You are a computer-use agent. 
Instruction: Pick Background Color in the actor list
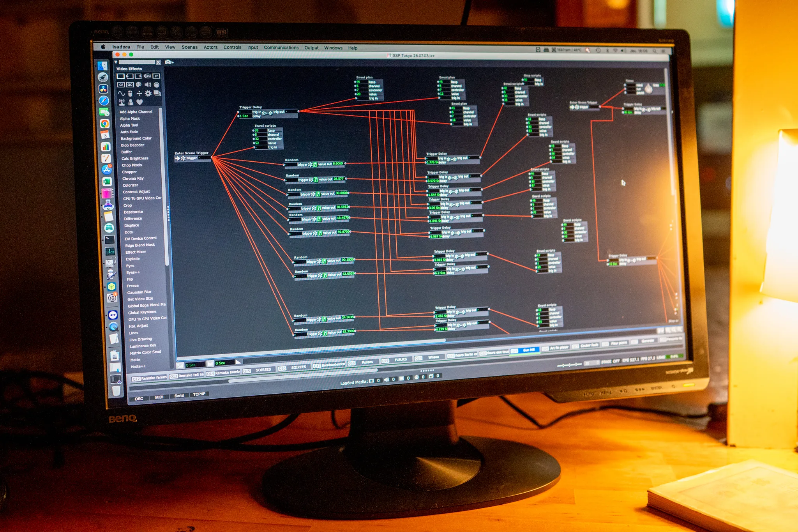[x=136, y=138]
